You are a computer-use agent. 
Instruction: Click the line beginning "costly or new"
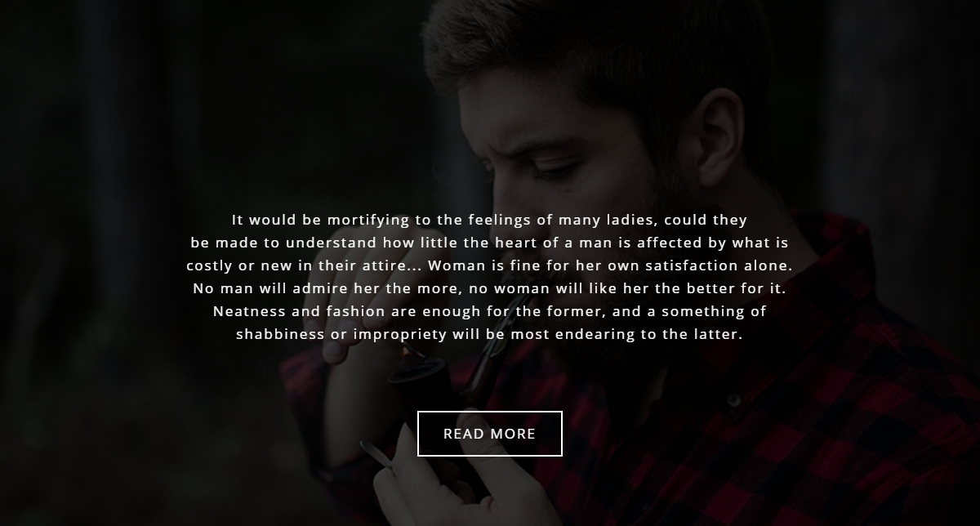pyautogui.click(x=489, y=266)
